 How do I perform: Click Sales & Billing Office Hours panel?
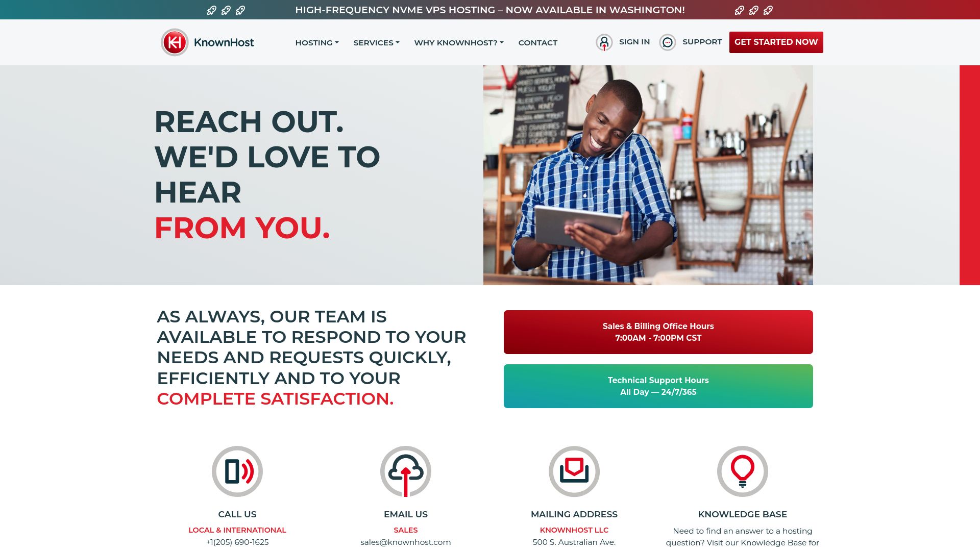[x=658, y=332]
